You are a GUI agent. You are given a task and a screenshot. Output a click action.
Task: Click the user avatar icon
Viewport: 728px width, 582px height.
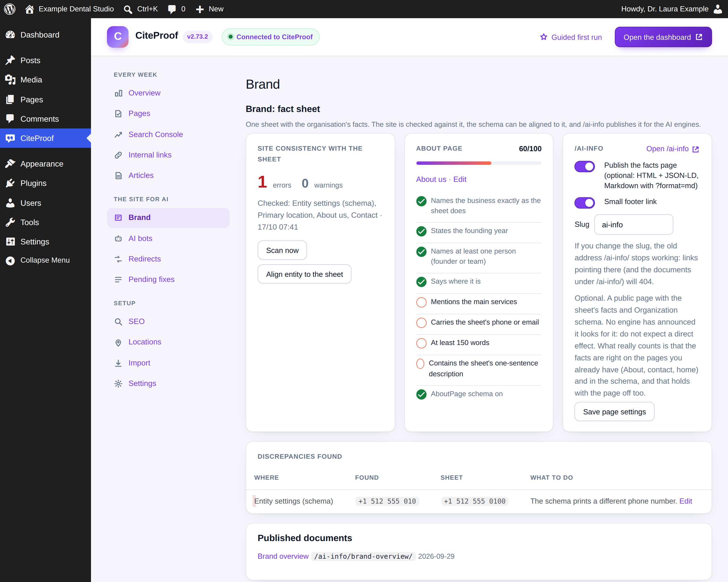[x=718, y=9]
